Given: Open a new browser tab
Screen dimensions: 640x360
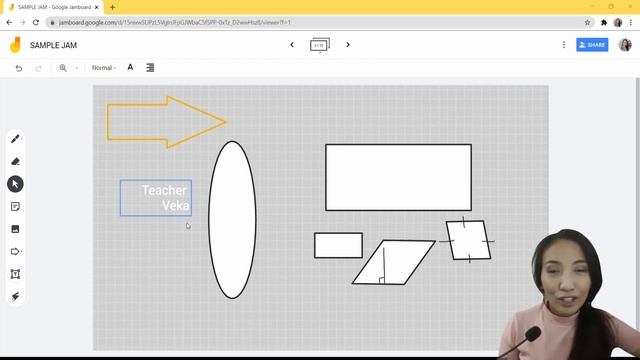Looking at the screenshot, I should [112, 7].
